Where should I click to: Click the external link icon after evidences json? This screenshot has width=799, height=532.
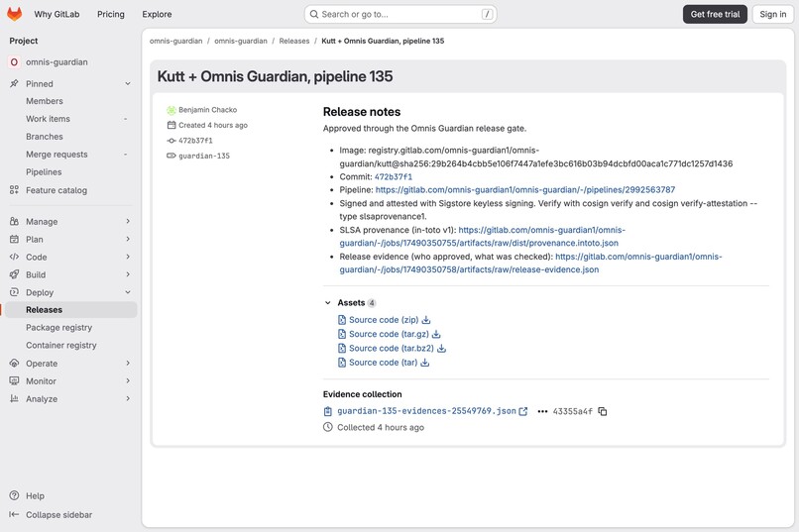tap(522, 411)
